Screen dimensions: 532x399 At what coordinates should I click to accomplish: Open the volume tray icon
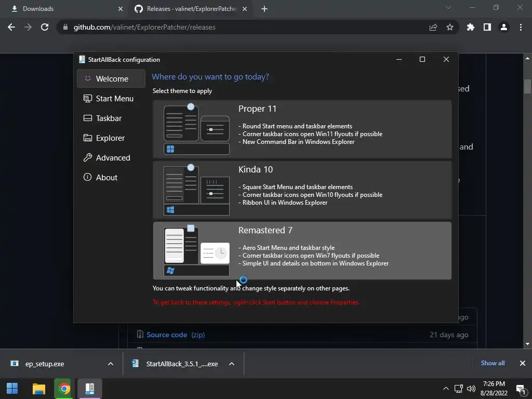pos(471,389)
